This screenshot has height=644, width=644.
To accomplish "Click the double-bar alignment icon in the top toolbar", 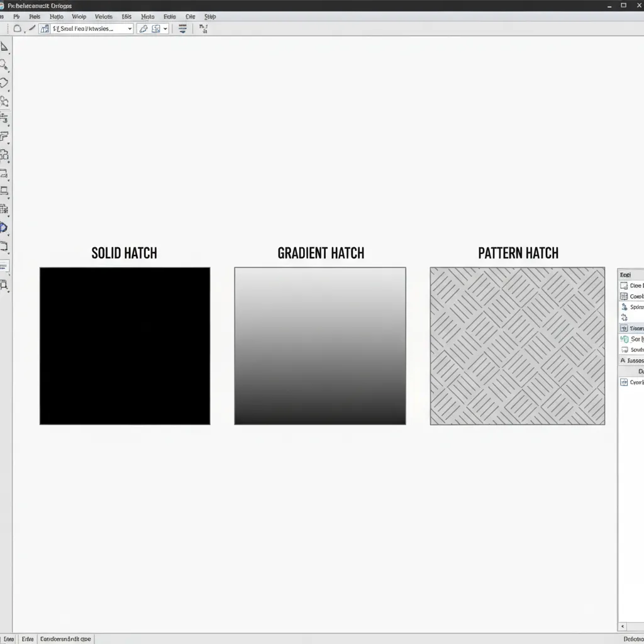I will [182, 28].
